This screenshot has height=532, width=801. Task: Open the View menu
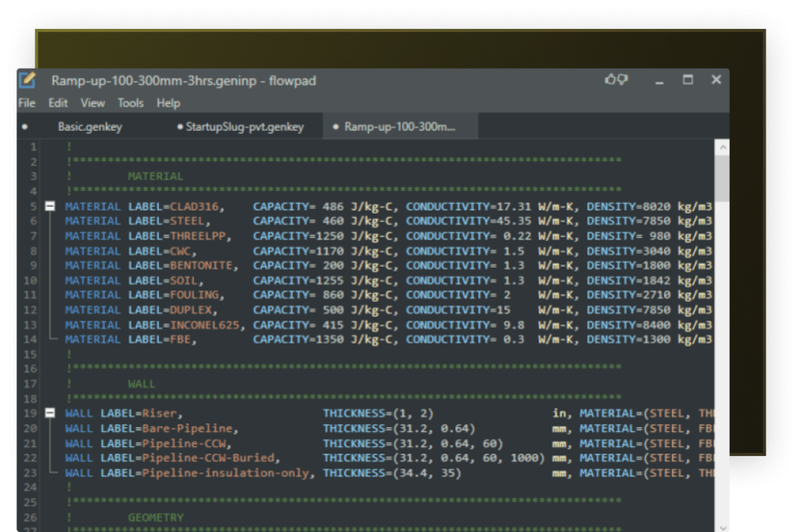(x=92, y=103)
